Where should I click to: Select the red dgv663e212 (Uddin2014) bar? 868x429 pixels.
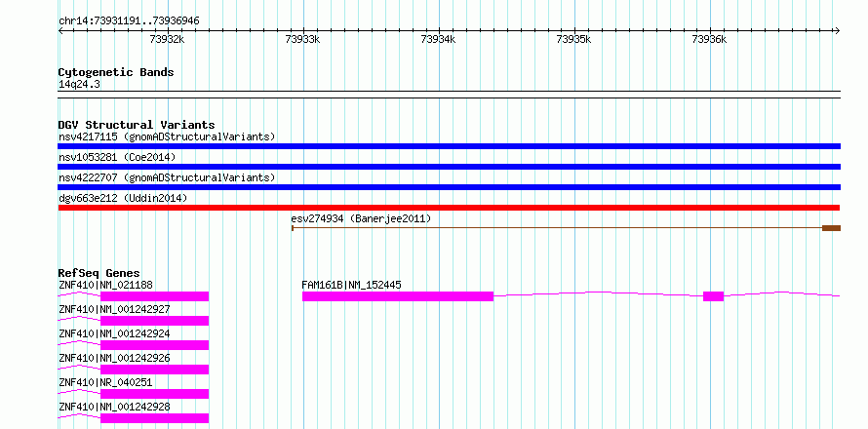[x=449, y=208]
